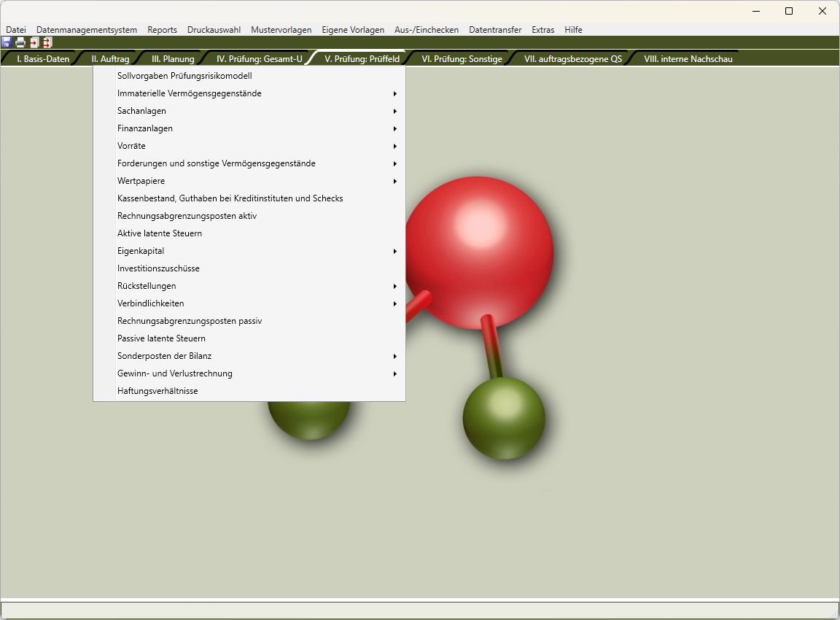
Task: Click the blue floppy disk save icon
Action: (7, 42)
